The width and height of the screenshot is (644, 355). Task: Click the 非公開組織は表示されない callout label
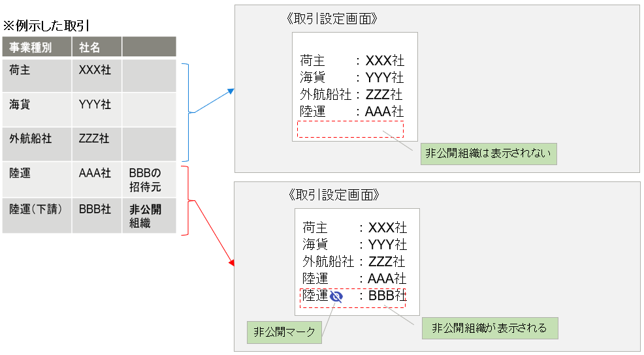(489, 154)
